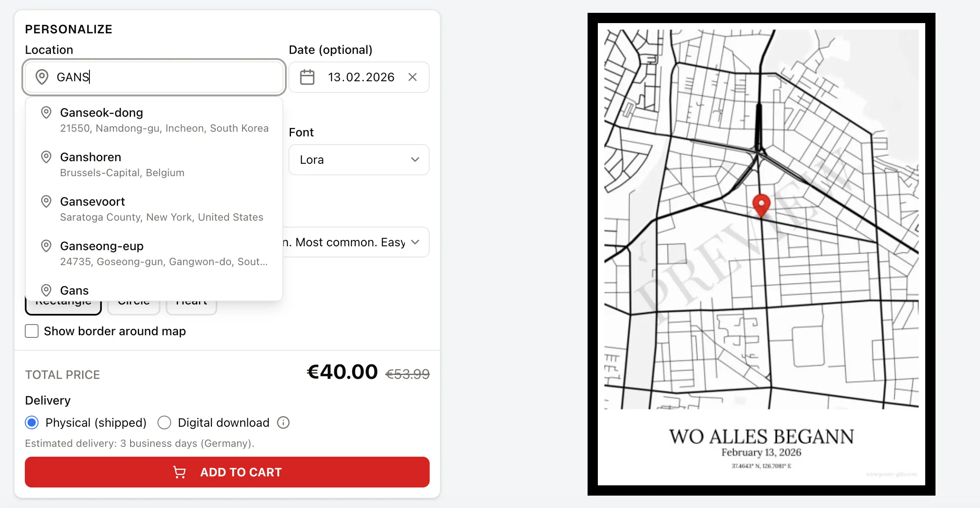Click the pin icon beside Ganshoren suggestion
980x508 pixels.
46,157
